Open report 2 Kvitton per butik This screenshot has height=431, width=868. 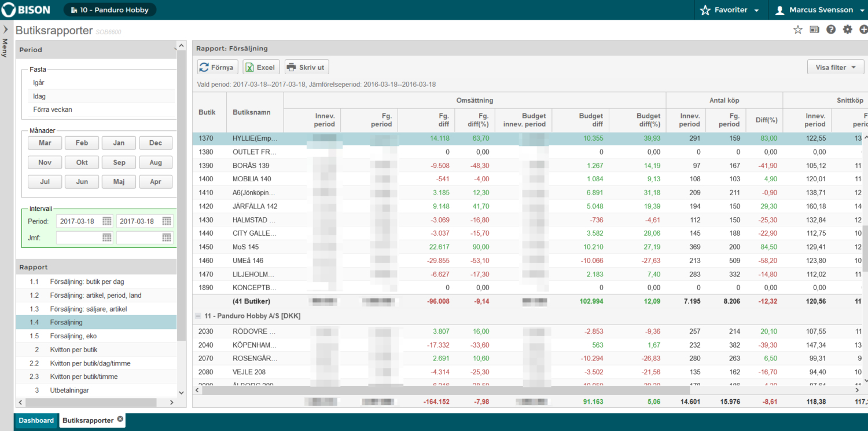pos(96,349)
